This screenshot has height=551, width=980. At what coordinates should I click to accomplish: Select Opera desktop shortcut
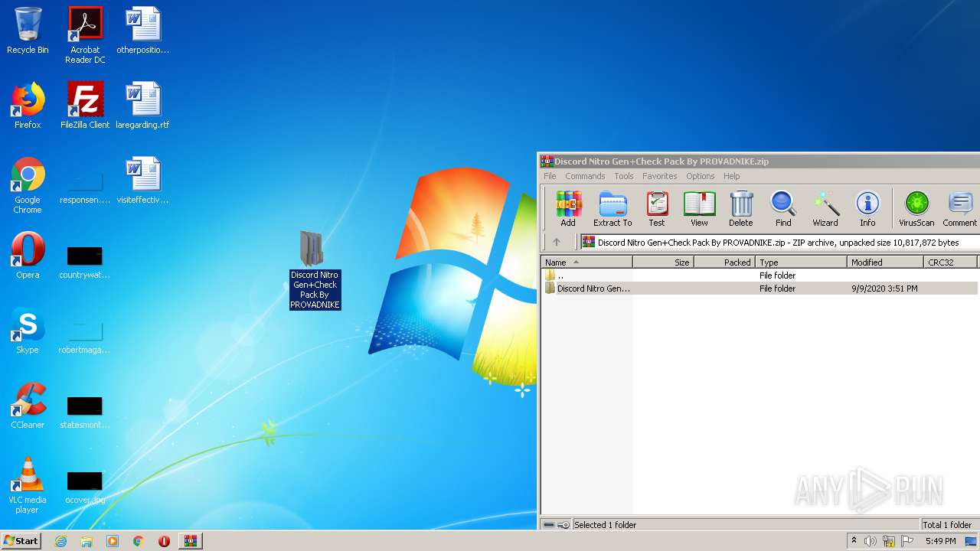28,256
